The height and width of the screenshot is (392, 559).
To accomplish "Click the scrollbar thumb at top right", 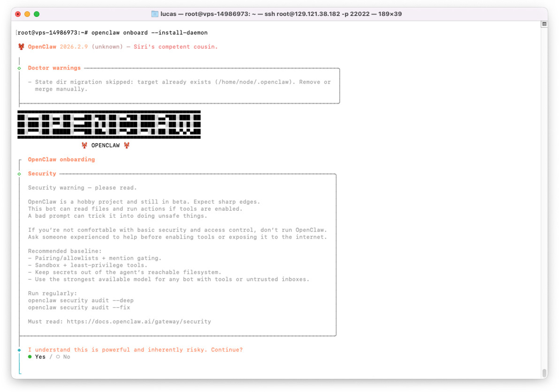I will (544, 24).
